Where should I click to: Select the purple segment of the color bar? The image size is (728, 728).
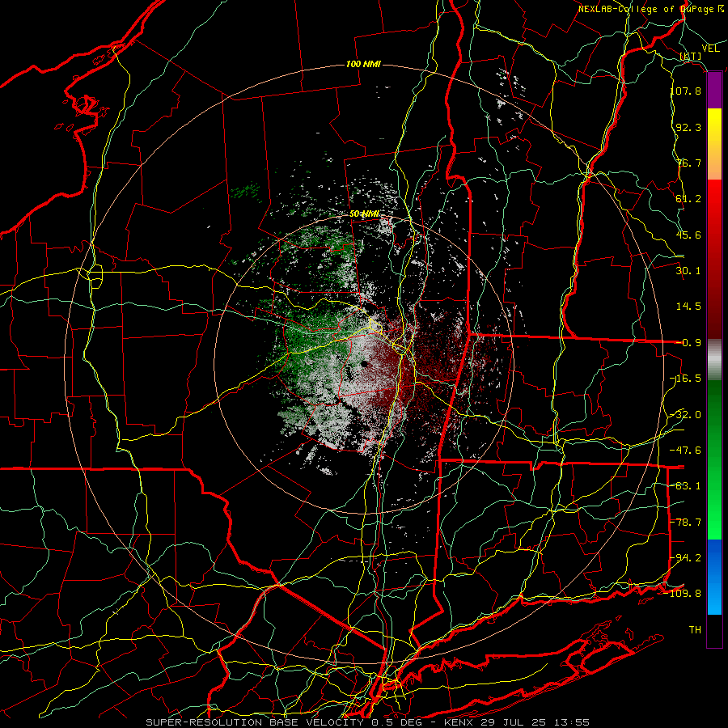(x=714, y=91)
